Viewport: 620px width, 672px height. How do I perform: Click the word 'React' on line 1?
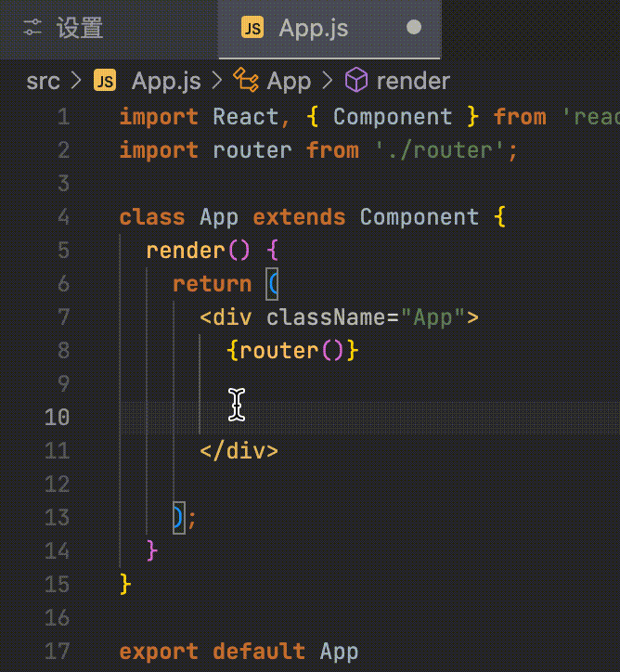(246, 117)
